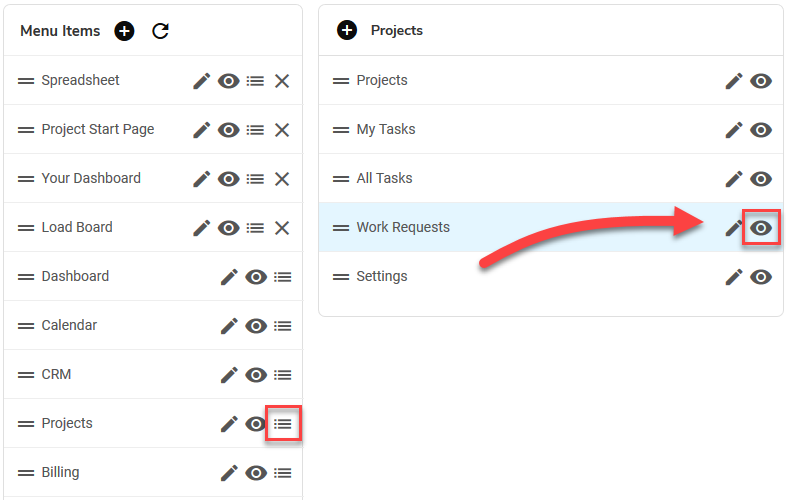Image resolution: width=786 pixels, height=500 pixels.
Task: Delete the Load Board menu item
Action: (282, 228)
